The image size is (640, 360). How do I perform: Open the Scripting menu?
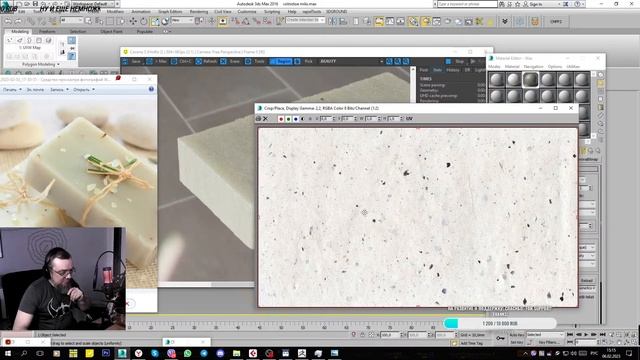tap(272, 12)
